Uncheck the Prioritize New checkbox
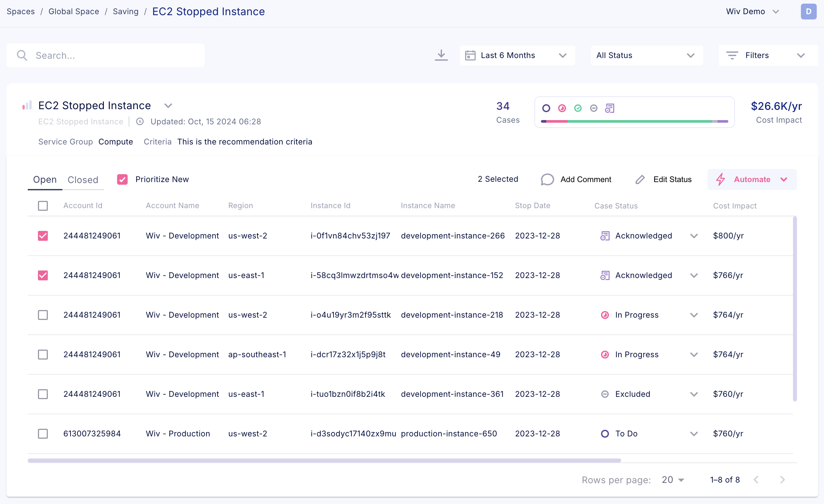824x504 pixels. click(122, 179)
